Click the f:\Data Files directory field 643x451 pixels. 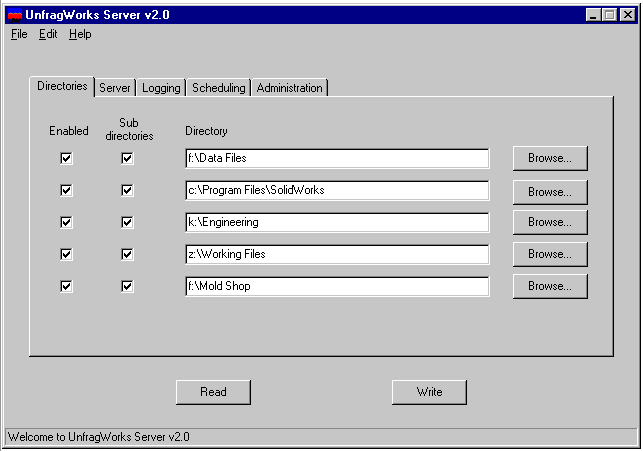tap(337, 158)
